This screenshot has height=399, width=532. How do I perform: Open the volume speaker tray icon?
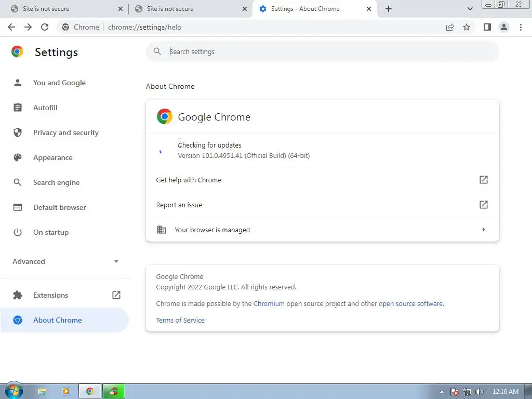(479, 392)
